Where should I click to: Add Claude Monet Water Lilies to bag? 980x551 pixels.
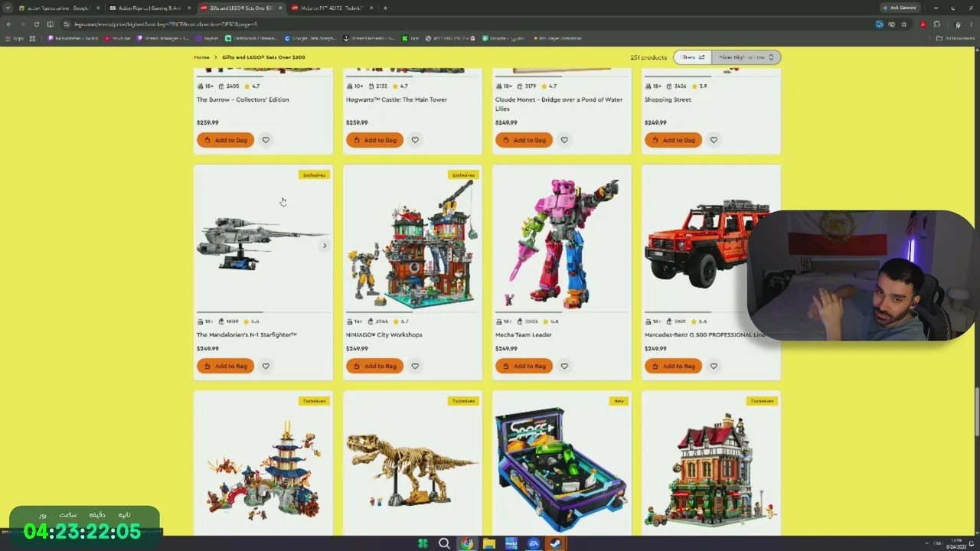(x=524, y=140)
